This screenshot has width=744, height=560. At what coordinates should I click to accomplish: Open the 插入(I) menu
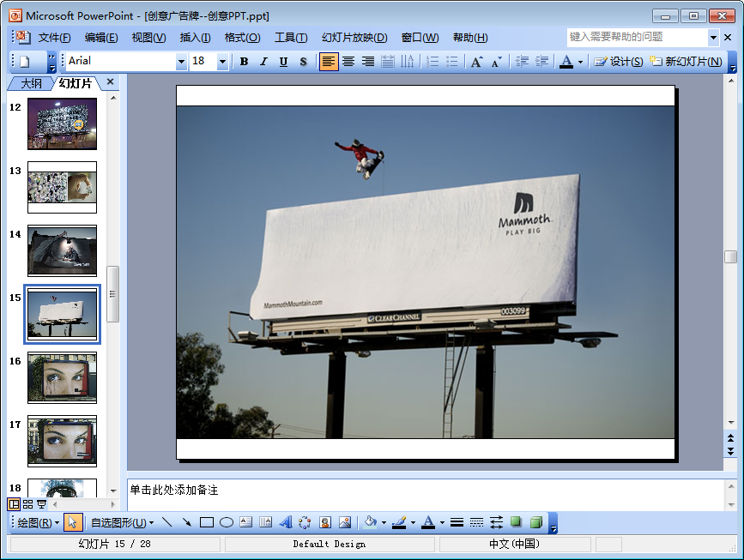point(195,38)
